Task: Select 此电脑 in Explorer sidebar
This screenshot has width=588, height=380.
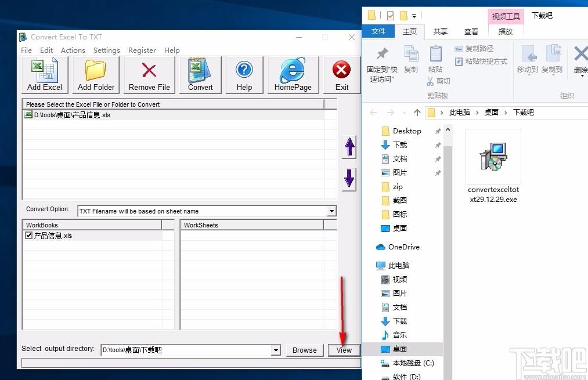Action: tap(392, 265)
